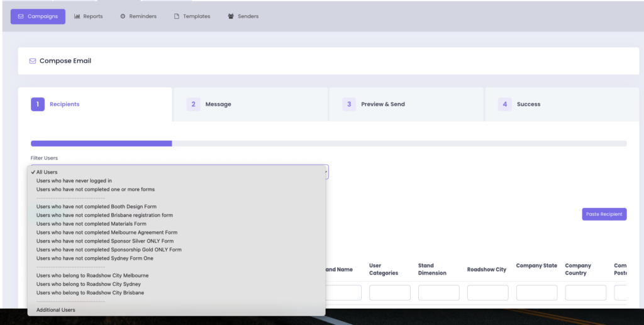Click the step progress bar

[x=328, y=143]
